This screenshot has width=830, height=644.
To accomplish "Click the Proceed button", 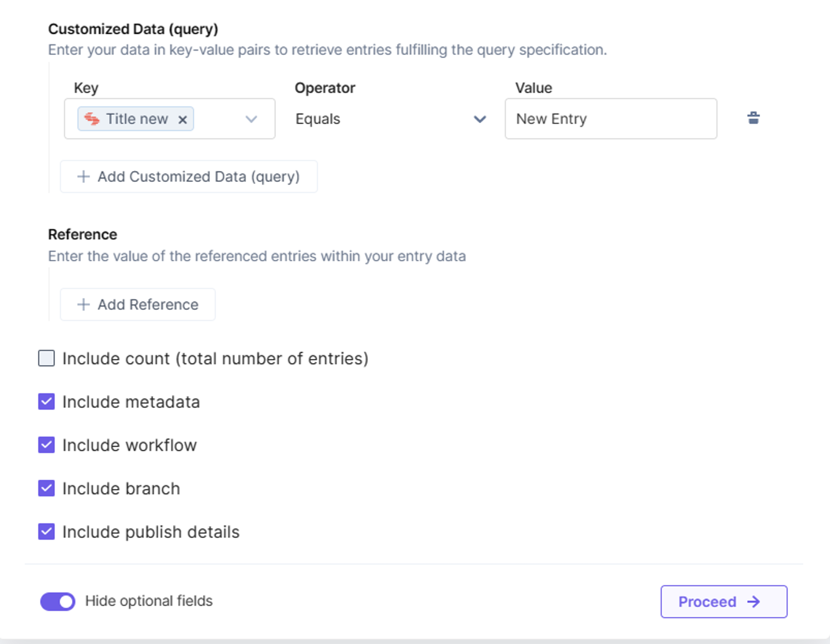I will (724, 601).
